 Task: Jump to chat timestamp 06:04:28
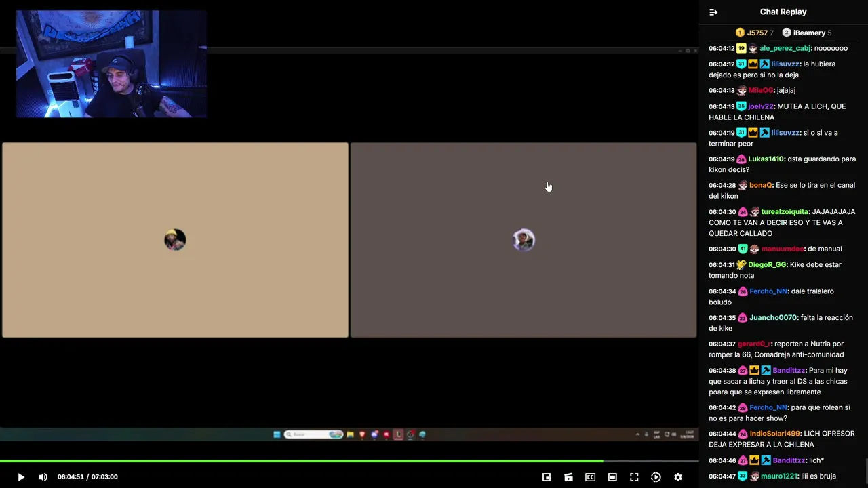(x=722, y=185)
